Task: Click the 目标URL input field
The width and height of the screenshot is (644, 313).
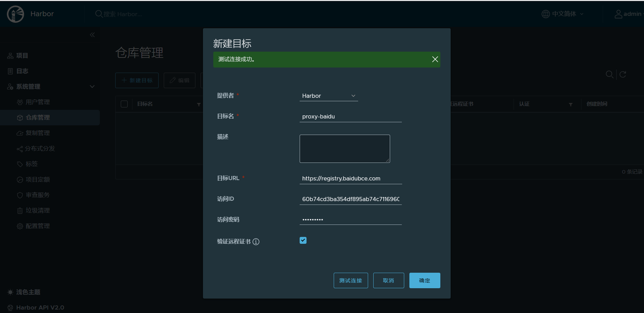Action: (x=351, y=178)
